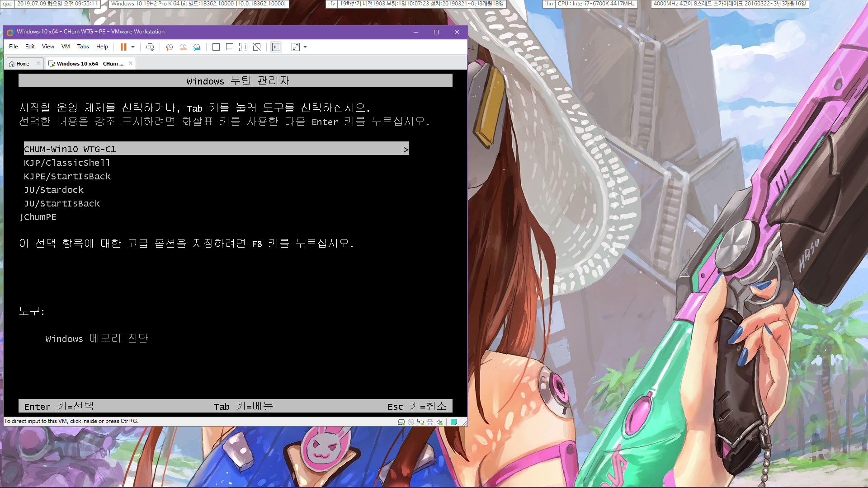
Task: Open the File menu
Action: pos(14,47)
